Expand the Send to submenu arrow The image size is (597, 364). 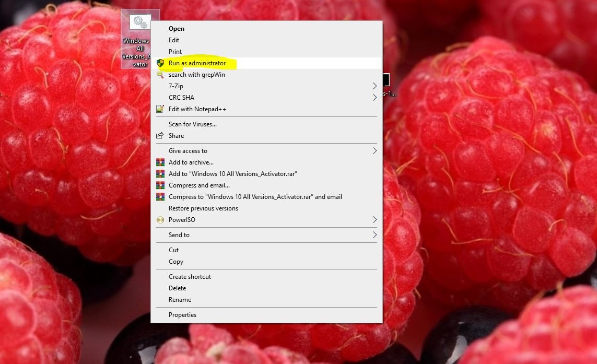(374, 235)
